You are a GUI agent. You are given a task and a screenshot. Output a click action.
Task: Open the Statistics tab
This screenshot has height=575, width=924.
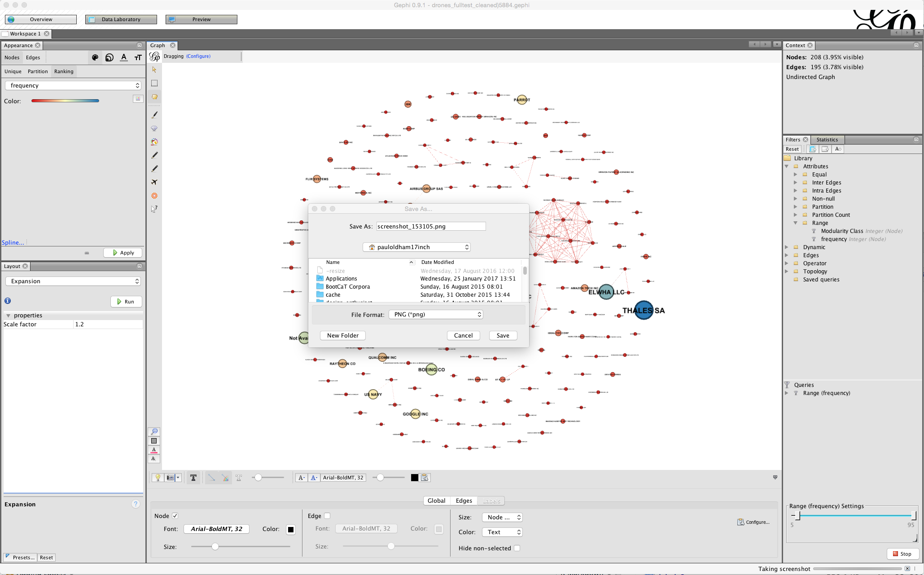(x=827, y=140)
